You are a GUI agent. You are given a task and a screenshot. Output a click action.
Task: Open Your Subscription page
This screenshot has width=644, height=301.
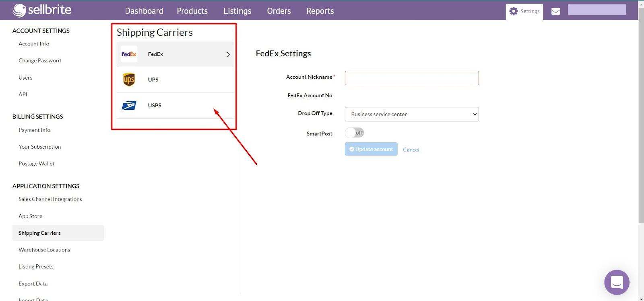click(40, 147)
